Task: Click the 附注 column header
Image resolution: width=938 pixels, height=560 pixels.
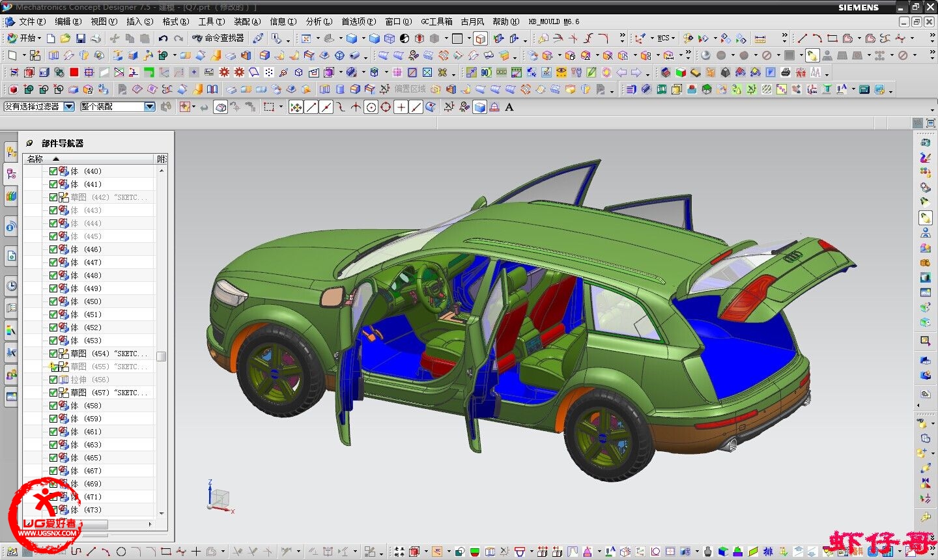Action: click(162, 159)
